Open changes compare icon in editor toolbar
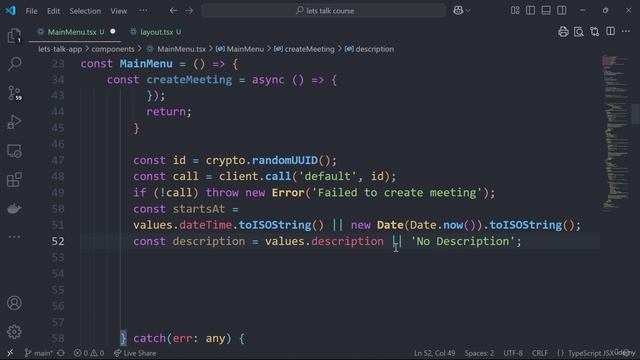Image resolution: width=640 pixels, height=360 pixels. [595, 31]
